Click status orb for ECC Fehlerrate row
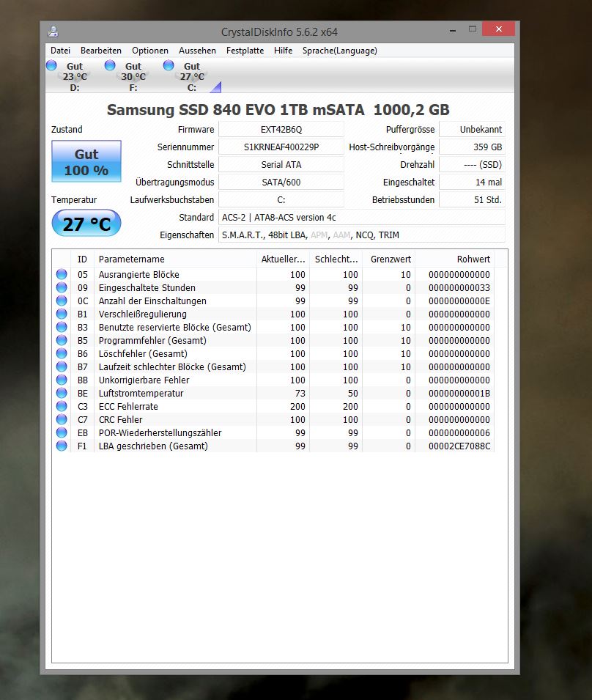This screenshot has height=700, width=592. pyautogui.click(x=62, y=406)
